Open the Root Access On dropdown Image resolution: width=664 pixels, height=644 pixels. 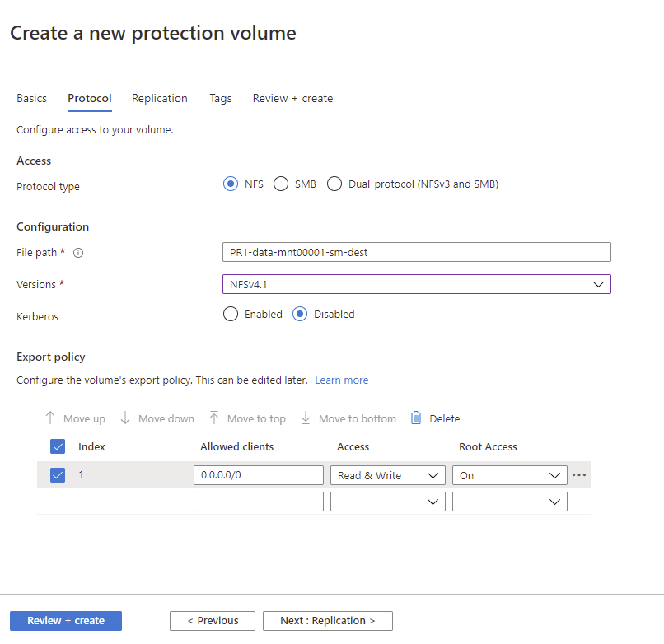click(x=509, y=475)
